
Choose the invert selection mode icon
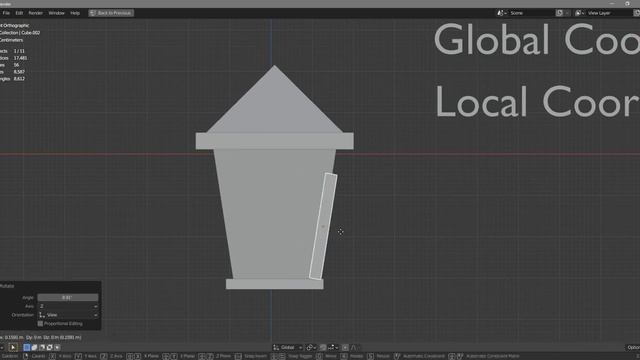pyautogui.click(x=49, y=347)
